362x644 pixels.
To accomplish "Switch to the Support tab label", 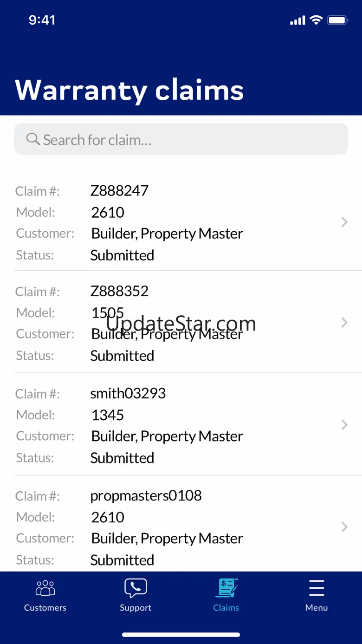I will pyautogui.click(x=136, y=608).
